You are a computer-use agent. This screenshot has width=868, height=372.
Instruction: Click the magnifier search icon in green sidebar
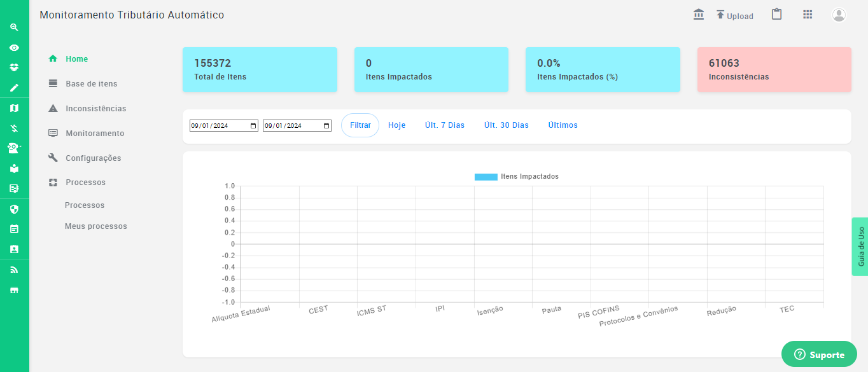pos(14,27)
